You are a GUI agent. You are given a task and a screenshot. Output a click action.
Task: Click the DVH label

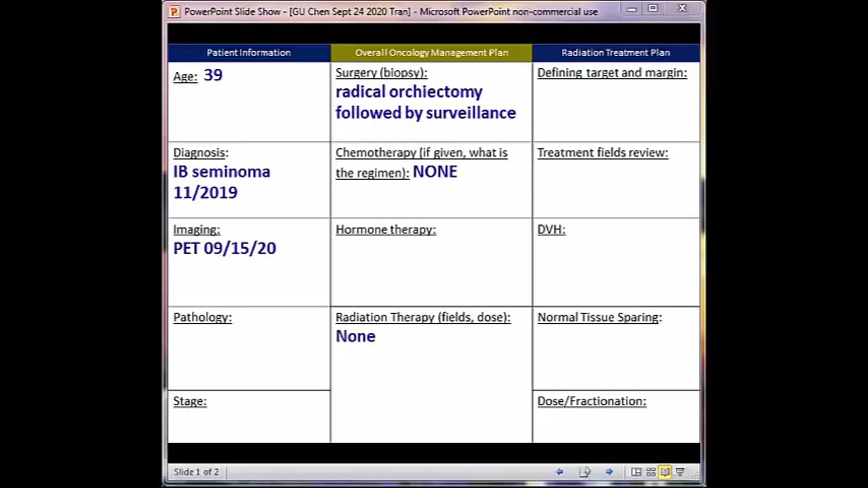click(550, 230)
